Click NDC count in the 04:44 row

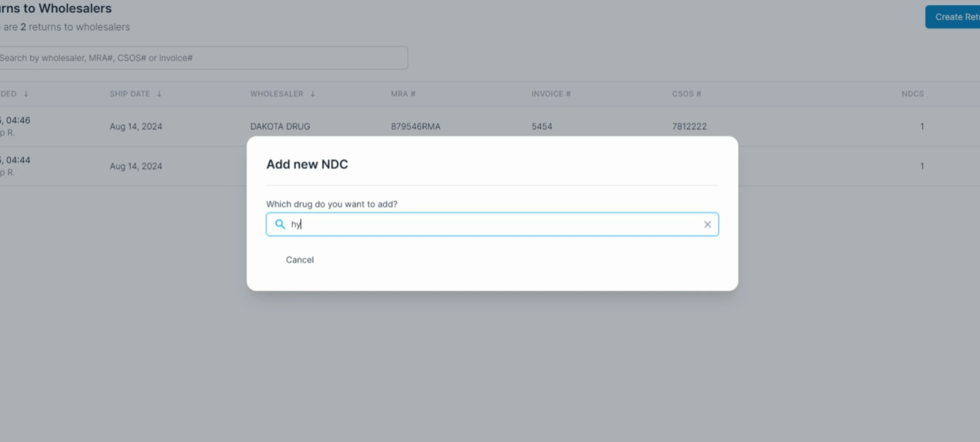click(922, 166)
